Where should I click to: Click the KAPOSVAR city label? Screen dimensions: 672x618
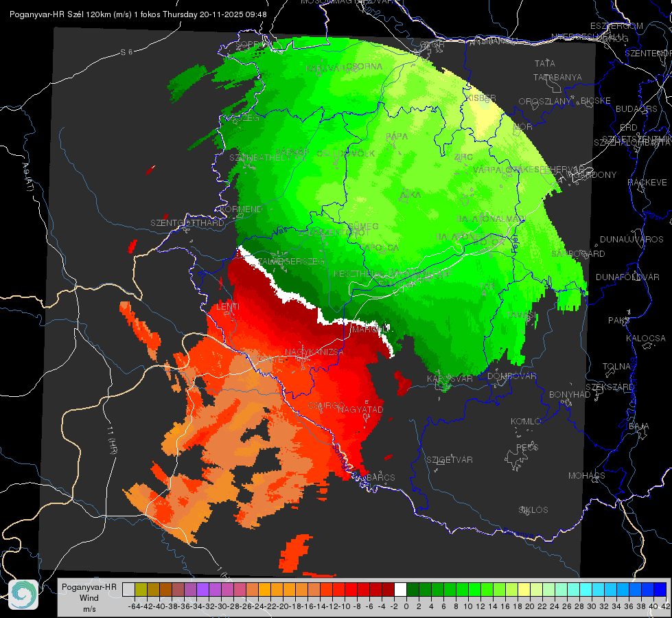(x=450, y=378)
